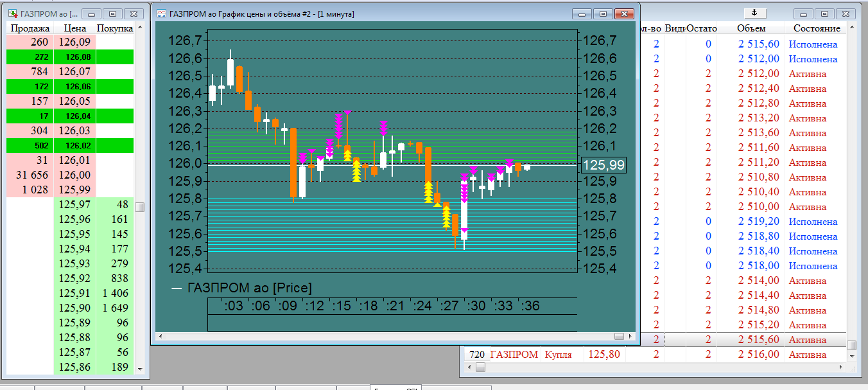Select the executed order with volume 2 518,00
The width and height of the screenshot is (868, 390).
tap(742, 266)
